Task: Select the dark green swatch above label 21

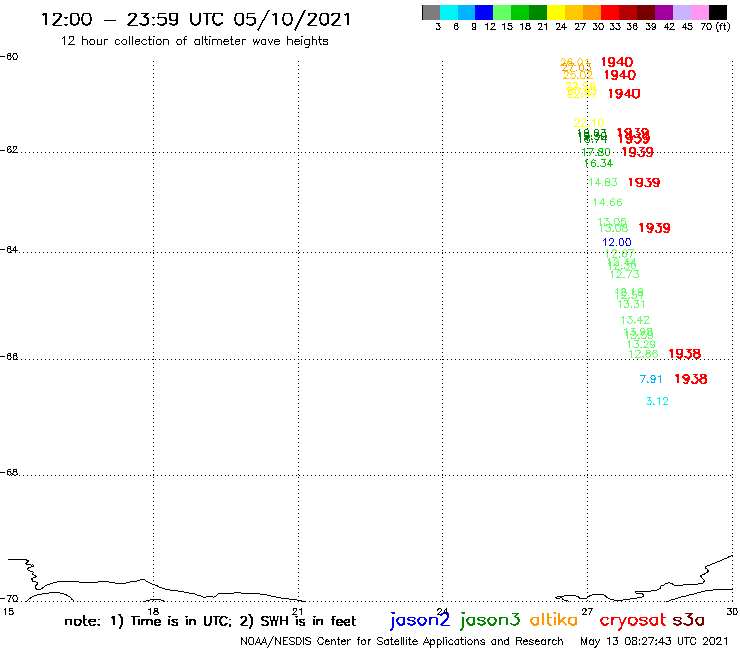Action: click(538, 13)
